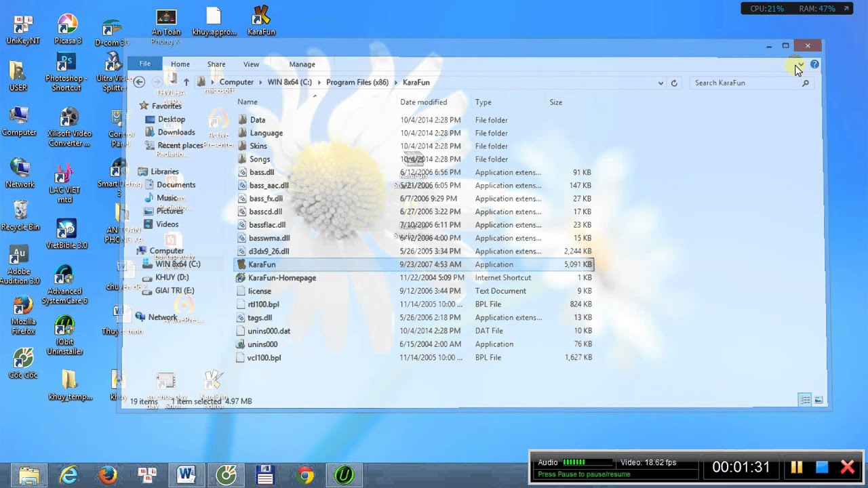Select GIAI TRI (E:) drive in tree
Image resolution: width=868 pixels, height=488 pixels.
click(174, 290)
